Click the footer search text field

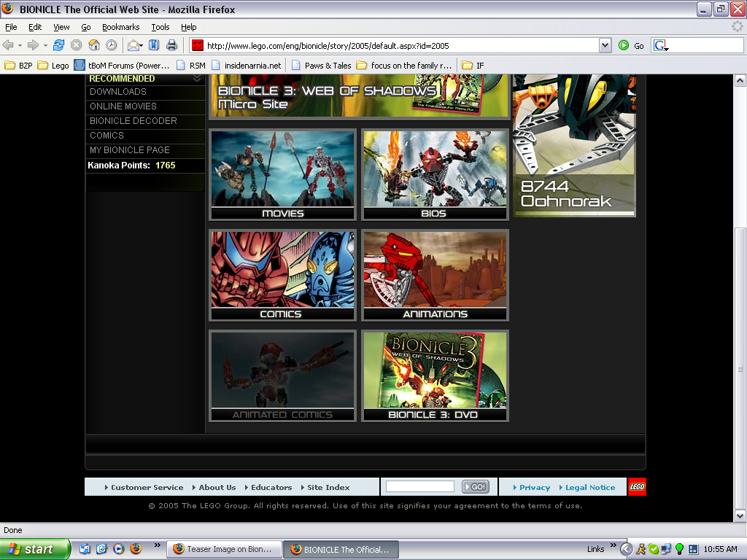[x=419, y=486]
